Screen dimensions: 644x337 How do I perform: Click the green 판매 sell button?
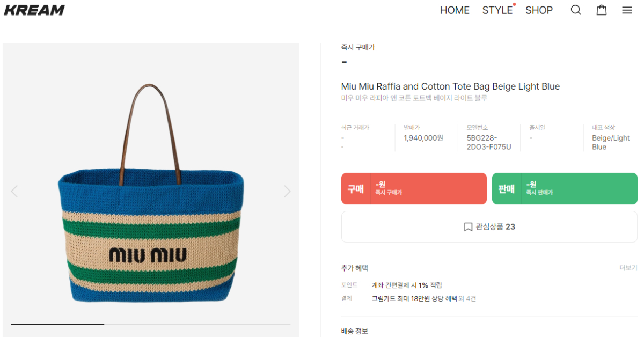pos(565,188)
